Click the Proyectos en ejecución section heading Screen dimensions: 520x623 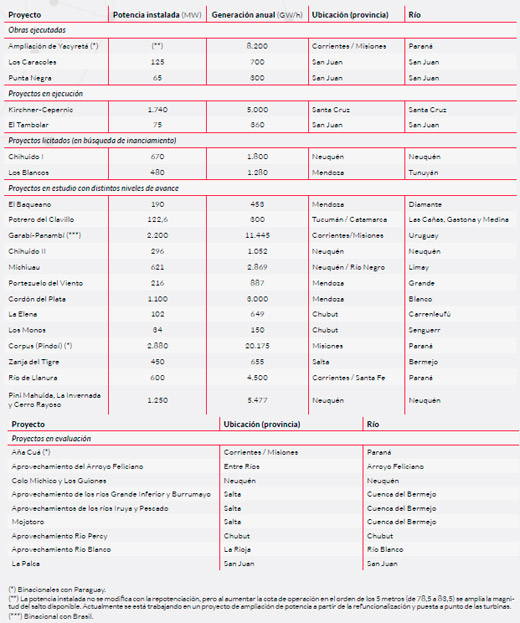pyautogui.click(x=46, y=94)
